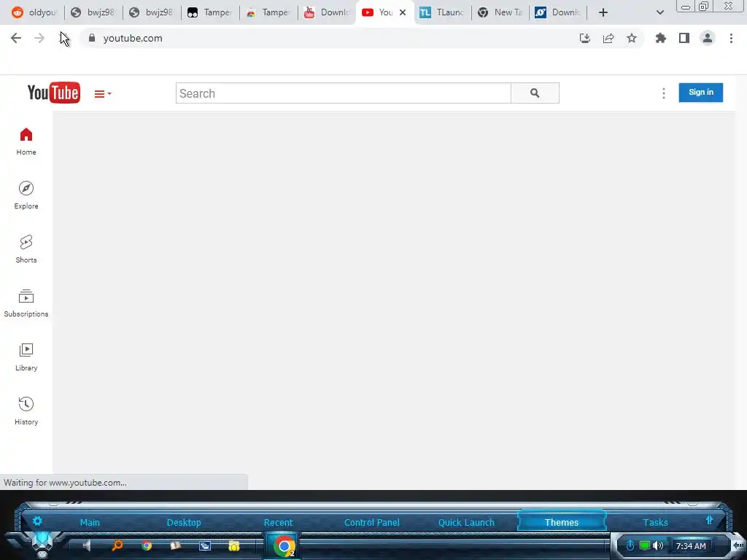
Task: Open the window switcher quick launch icon
Action: tap(205, 545)
